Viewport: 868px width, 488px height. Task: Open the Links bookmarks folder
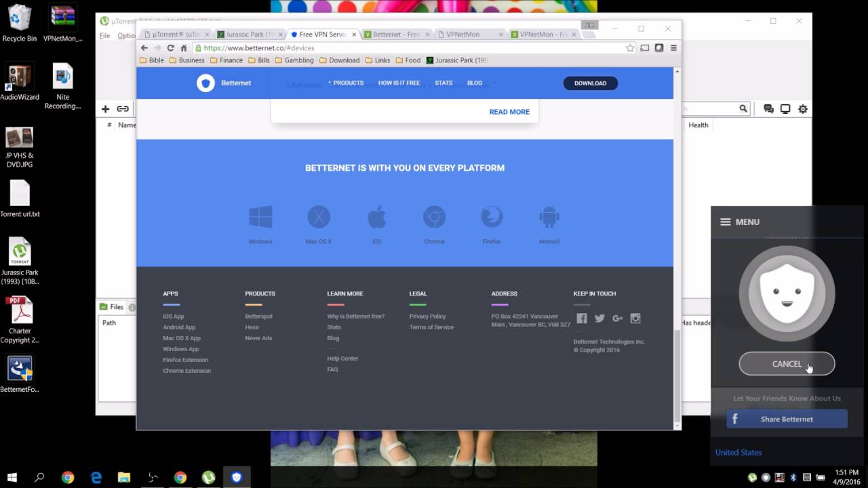[x=378, y=60]
